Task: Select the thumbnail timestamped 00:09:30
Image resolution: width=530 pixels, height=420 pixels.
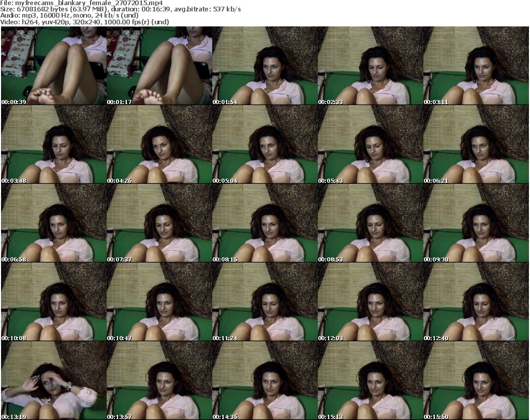Action: [x=476, y=223]
